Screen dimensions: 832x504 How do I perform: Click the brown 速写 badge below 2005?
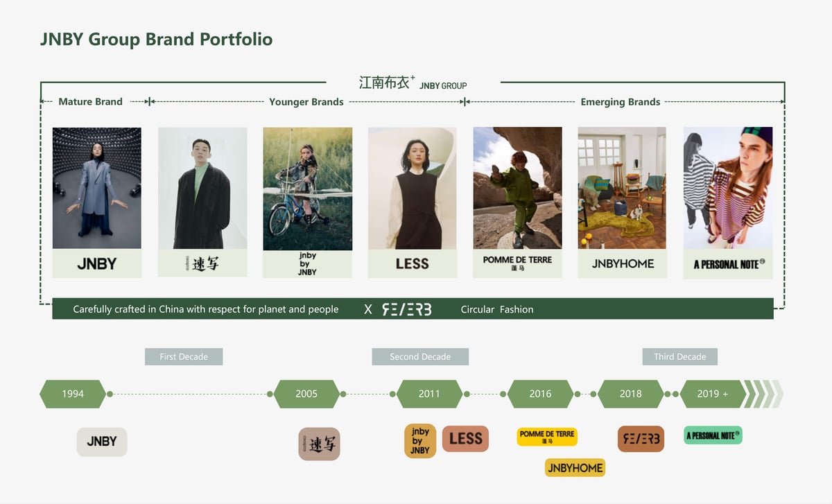pyautogui.click(x=319, y=444)
